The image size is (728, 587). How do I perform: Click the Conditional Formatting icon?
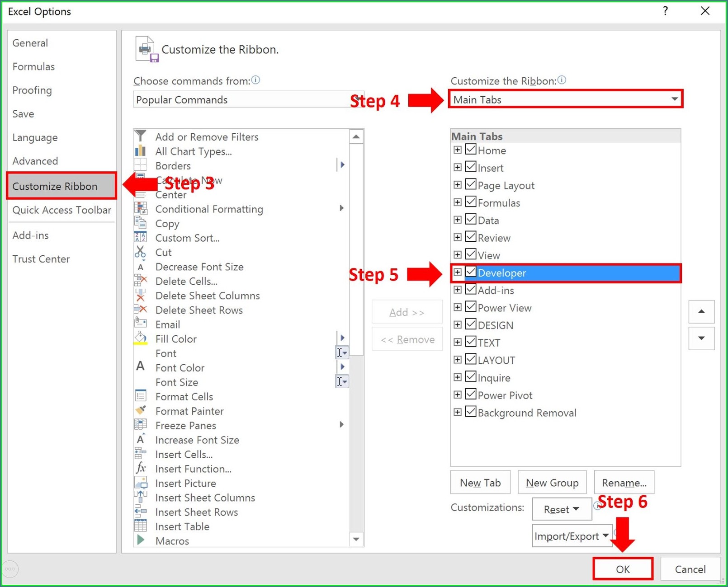141,208
